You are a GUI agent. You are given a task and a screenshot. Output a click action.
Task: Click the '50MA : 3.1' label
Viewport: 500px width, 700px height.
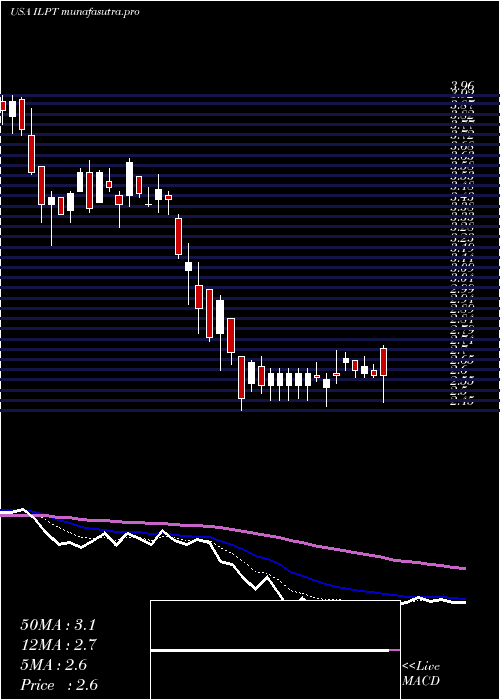tap(58, 625)
